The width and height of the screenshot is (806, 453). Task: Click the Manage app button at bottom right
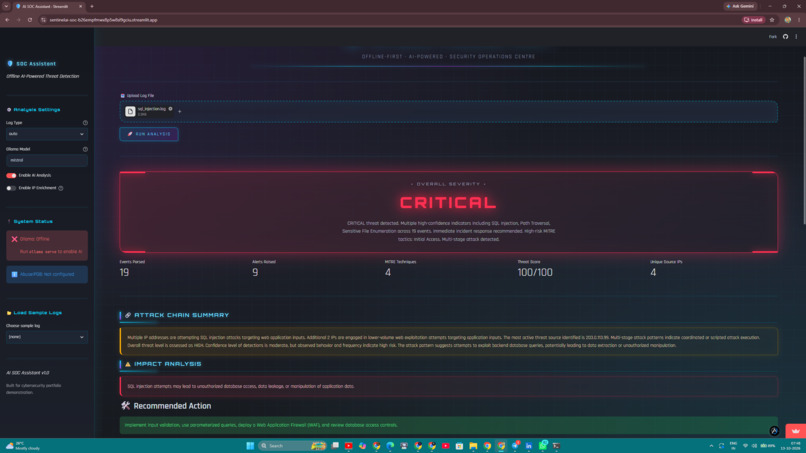(796, 431)
